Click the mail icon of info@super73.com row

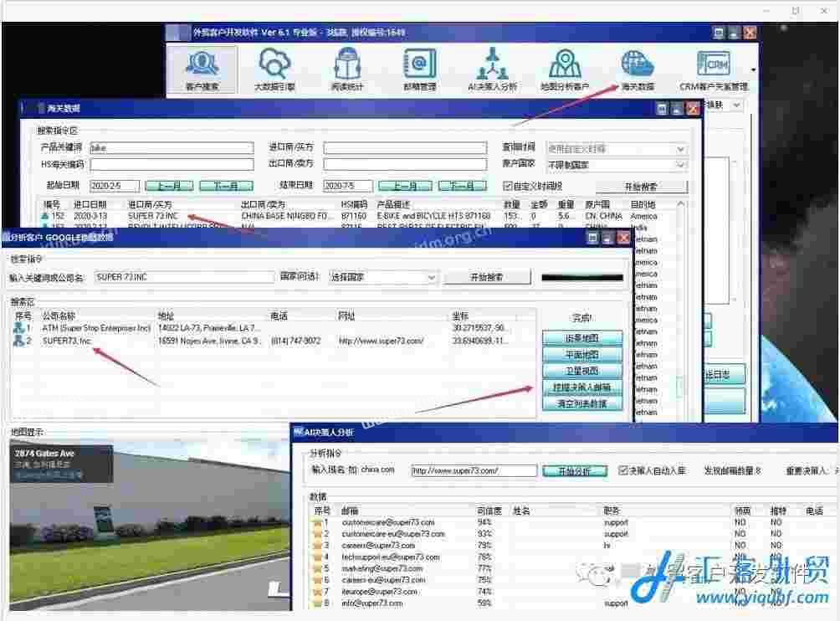point(317,603)
